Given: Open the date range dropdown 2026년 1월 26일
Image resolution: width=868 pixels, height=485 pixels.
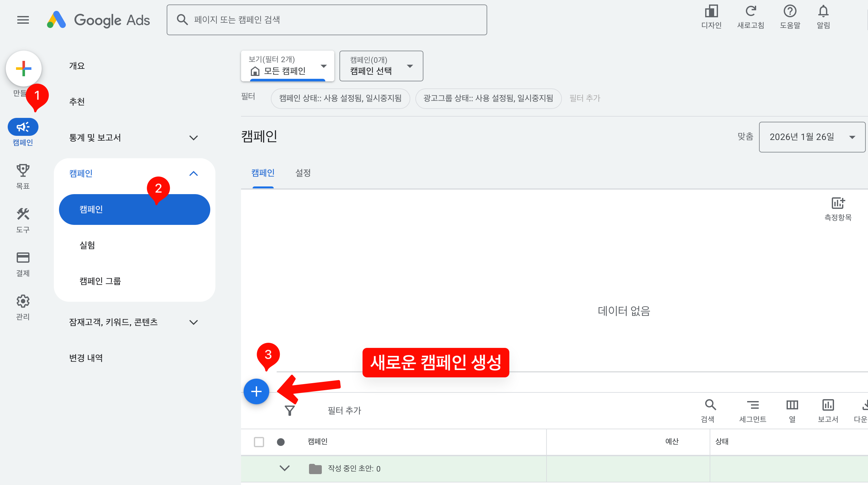Looking at the screenshot, I should point(811,137).
